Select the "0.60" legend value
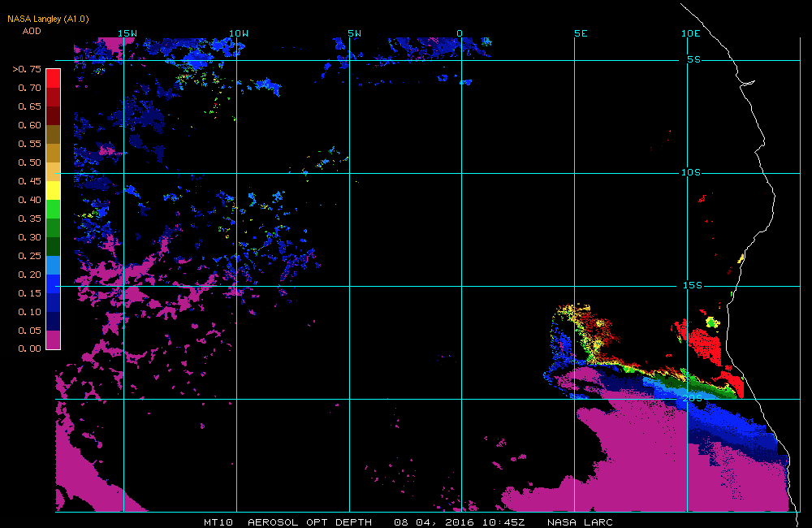The width and height of the screenshot is (812, 528). point(29,125)
